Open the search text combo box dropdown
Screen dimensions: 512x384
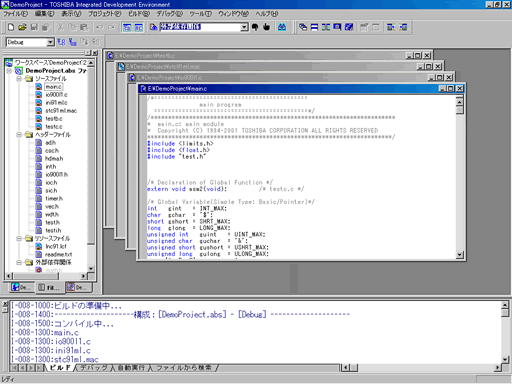tap(245, 27)
